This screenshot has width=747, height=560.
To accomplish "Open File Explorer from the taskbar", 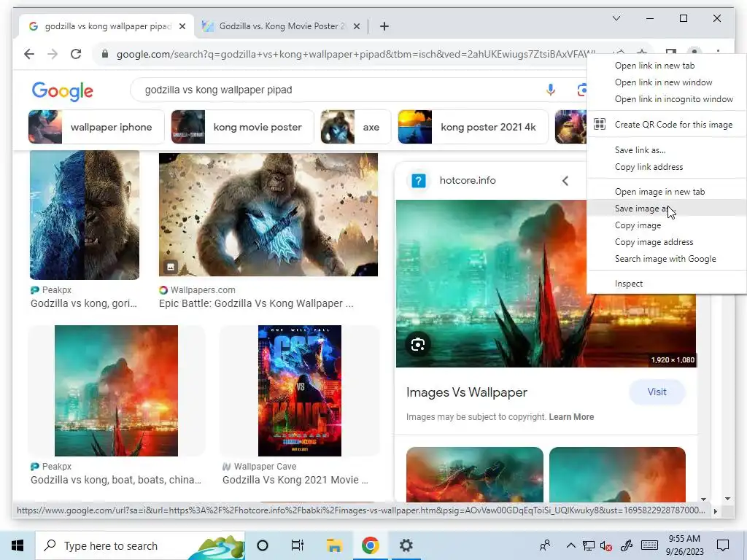I will pos(334,545).
